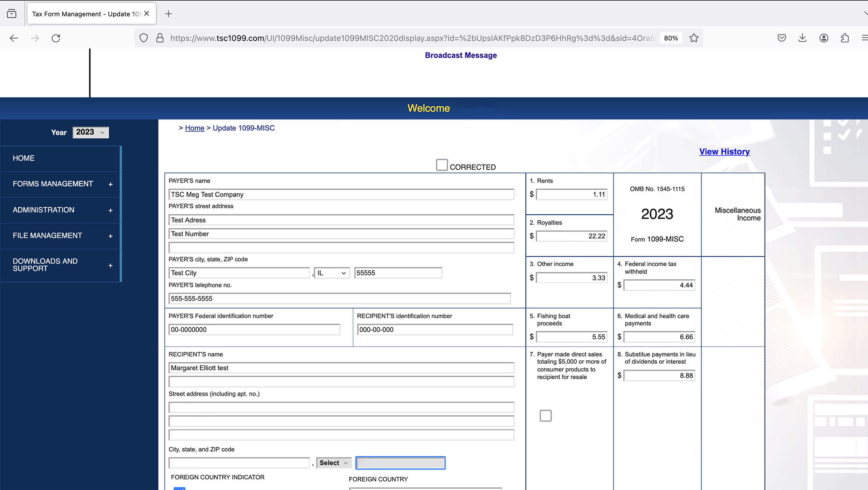Click the Fishing boat proceeds field
Viewport: 868px width, 490px height.
pos(571,337)
